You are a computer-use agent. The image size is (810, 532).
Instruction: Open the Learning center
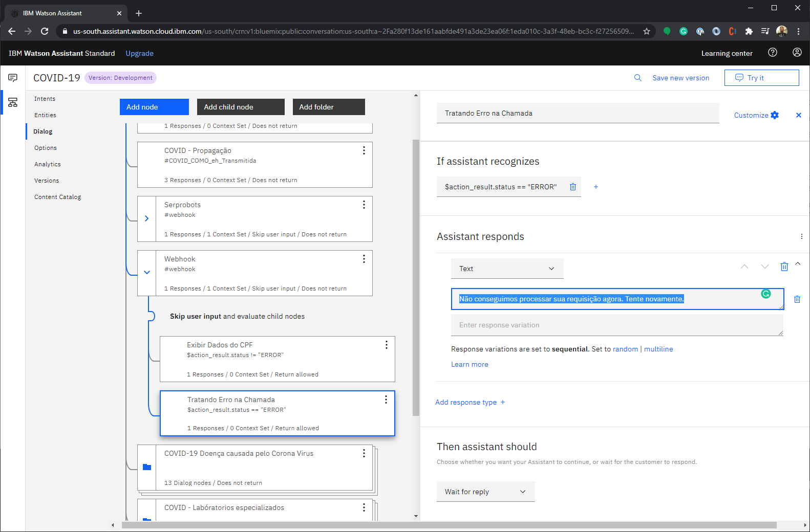[x=727, y=53]
